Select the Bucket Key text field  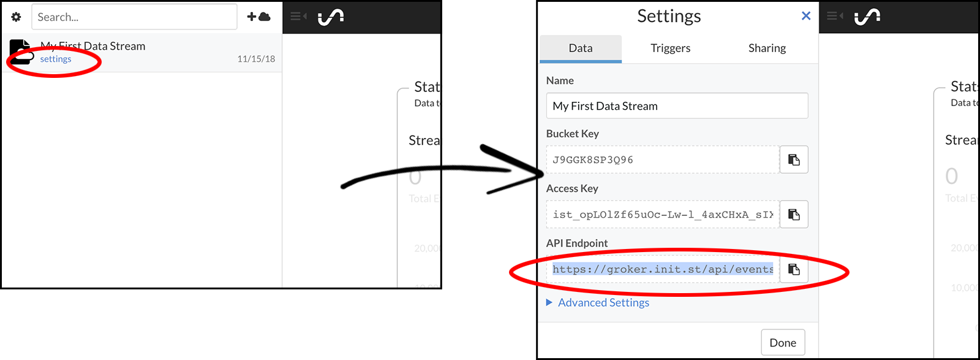click(662, 160)
